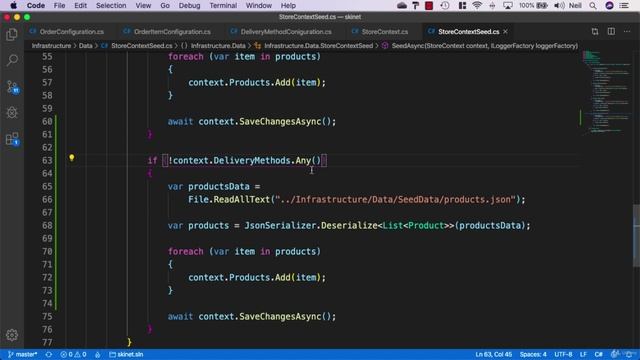Open the volume control in menu bar
Image resolution: width=640 pixels, height=360 pixels.
click(559, 5)
